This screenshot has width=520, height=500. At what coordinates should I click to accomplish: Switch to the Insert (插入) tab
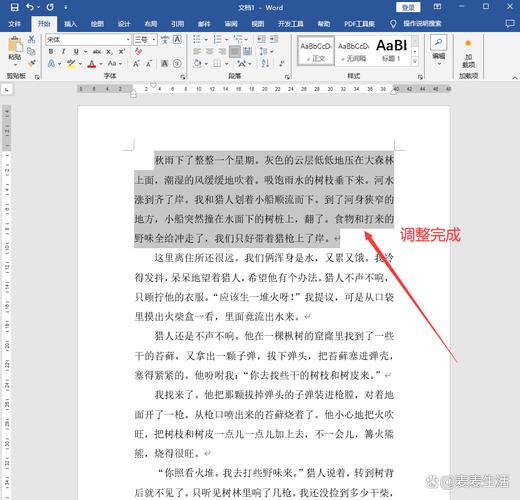point(70,24)
